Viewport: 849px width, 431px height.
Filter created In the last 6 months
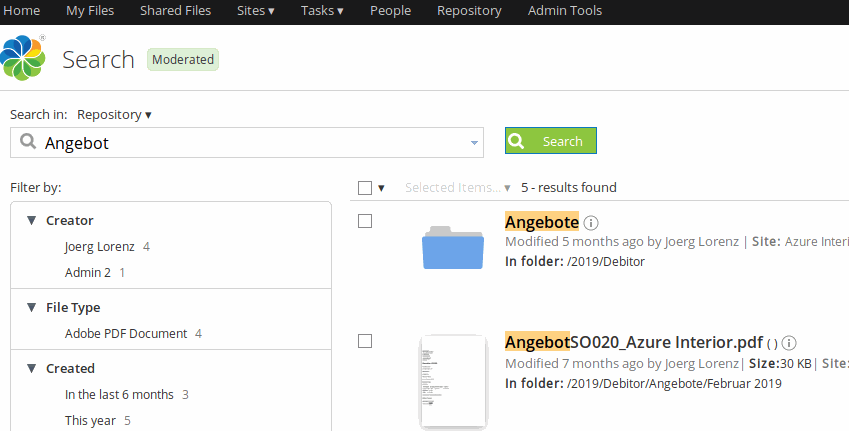[119, 395]
